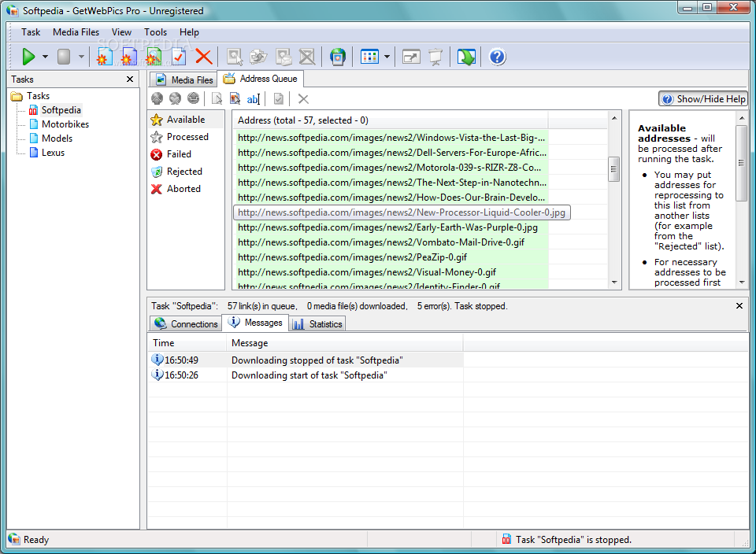Click the open in external window icon
Viewport: 756px width, 554px height.
coord(411,57)
